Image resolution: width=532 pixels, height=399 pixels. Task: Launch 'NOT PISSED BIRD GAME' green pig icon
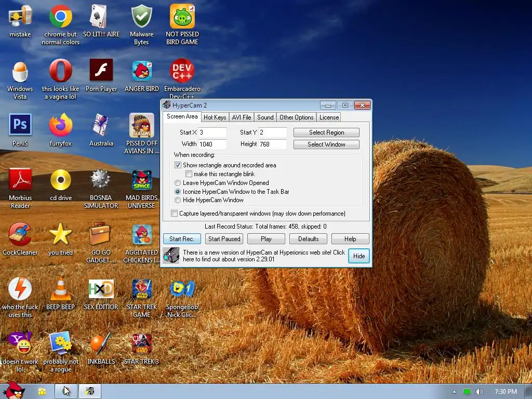[182, 16]
